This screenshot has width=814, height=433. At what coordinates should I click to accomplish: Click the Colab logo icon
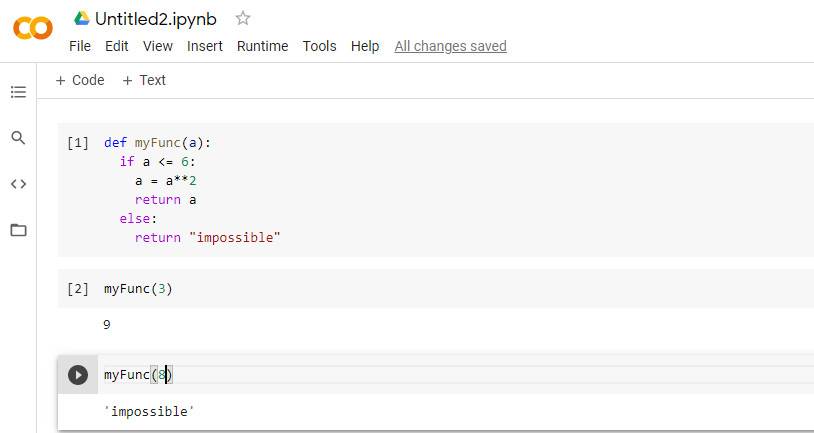tap(33, 28)
